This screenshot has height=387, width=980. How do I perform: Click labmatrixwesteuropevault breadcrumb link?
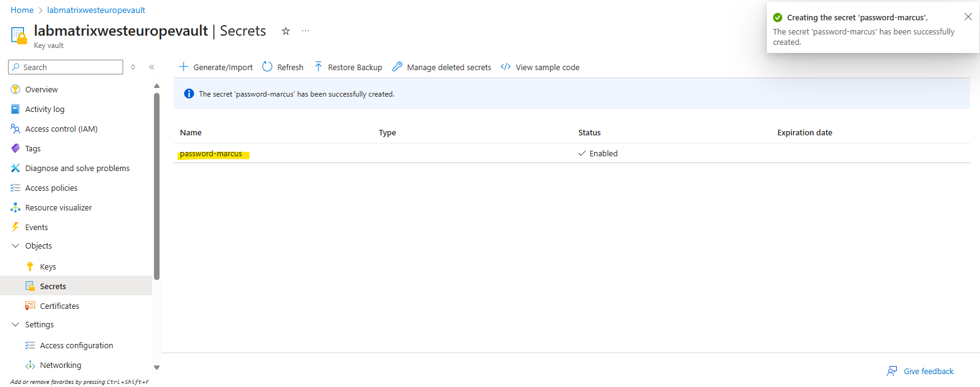pos(96,10)
